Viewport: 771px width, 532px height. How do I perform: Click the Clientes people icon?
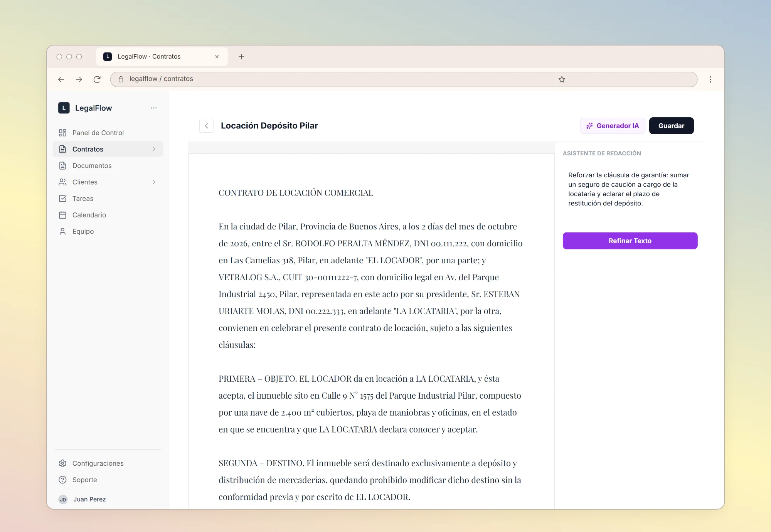[62, 182]
